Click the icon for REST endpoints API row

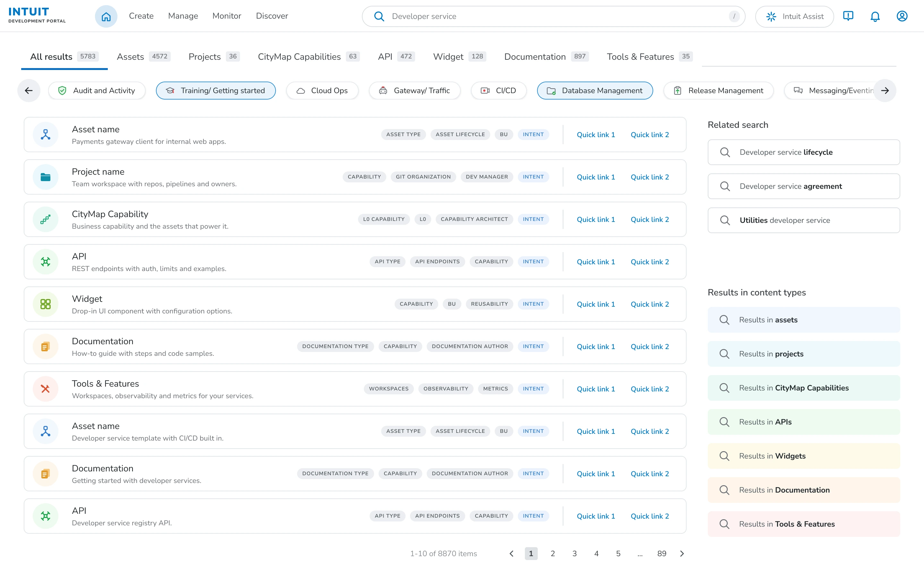(46, 262)
